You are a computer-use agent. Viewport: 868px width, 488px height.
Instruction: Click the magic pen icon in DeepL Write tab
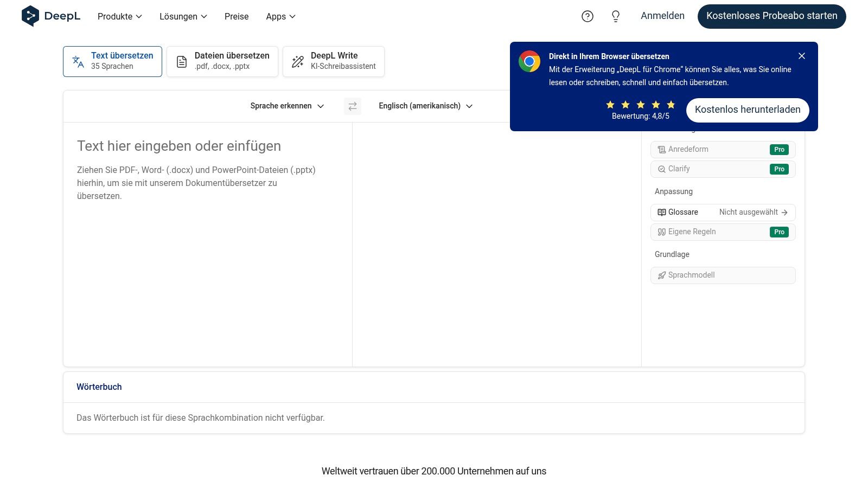[298, 62]
